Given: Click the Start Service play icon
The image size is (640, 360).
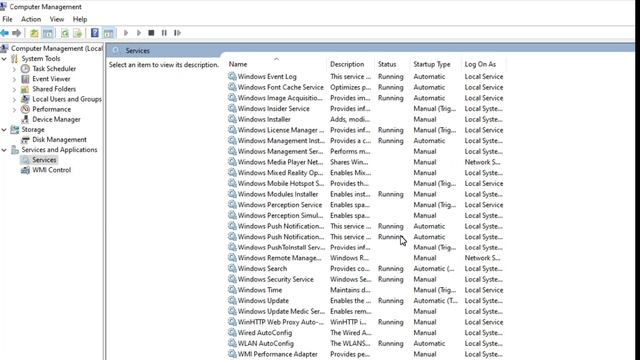Looking at the screenshot, I should [126, 33].
